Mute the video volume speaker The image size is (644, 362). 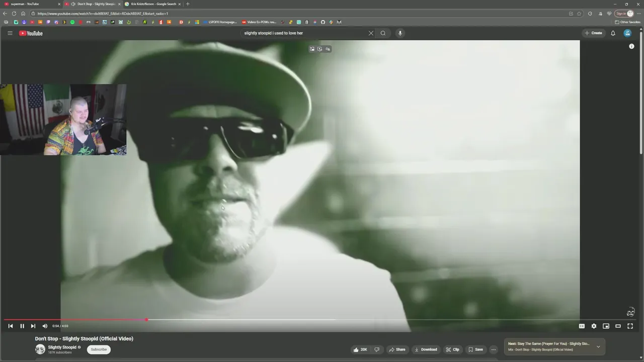coord(45,326)
